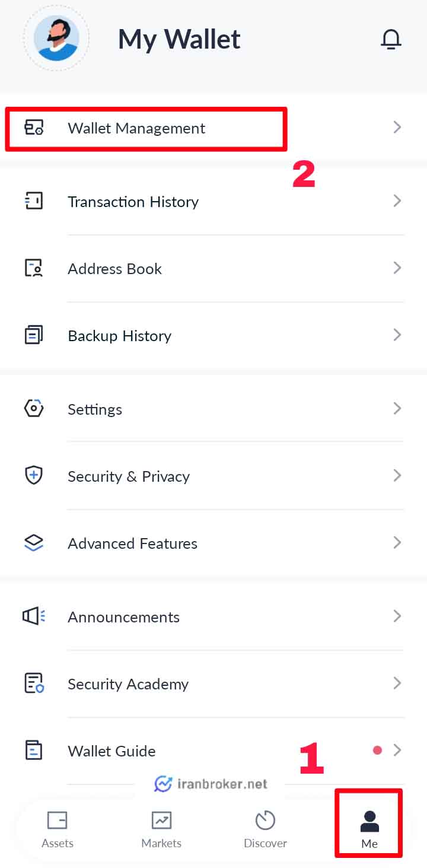Expand the Security Academy chevron arrow

(x=397, y=683)
